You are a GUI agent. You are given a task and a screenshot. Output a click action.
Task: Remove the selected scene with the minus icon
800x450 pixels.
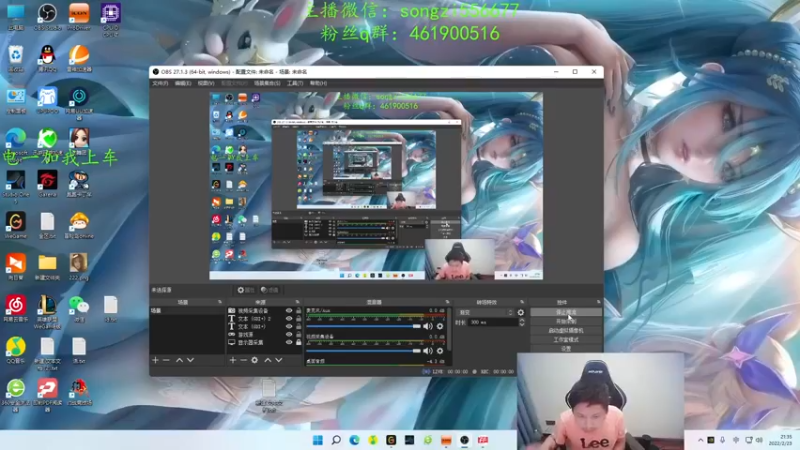pyautogui.click(x=166, y=360)
